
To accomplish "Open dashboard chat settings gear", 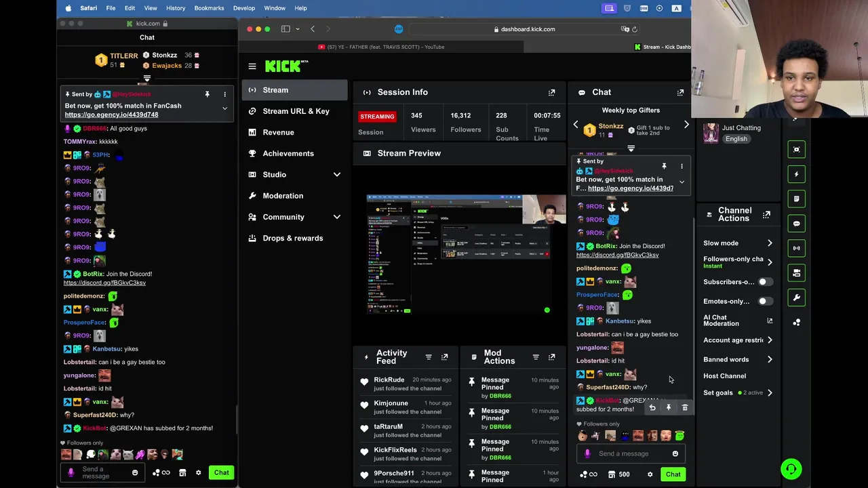I will tap(650, 474).
